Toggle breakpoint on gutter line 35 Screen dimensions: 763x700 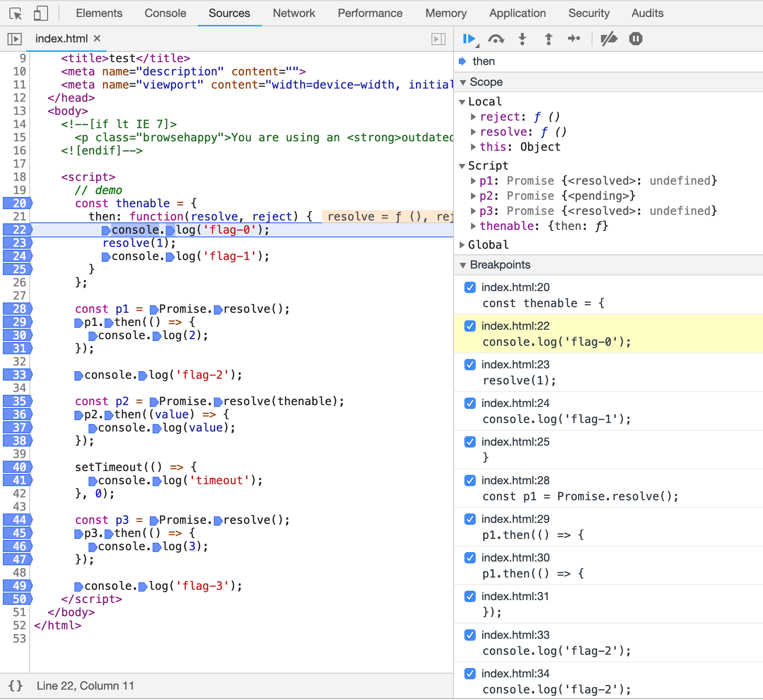click(x=18, y=401)
